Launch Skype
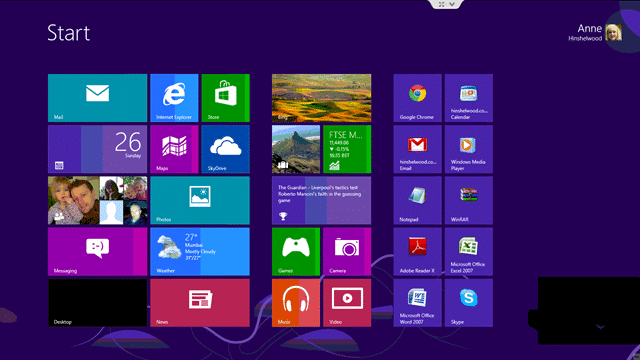 469,303
